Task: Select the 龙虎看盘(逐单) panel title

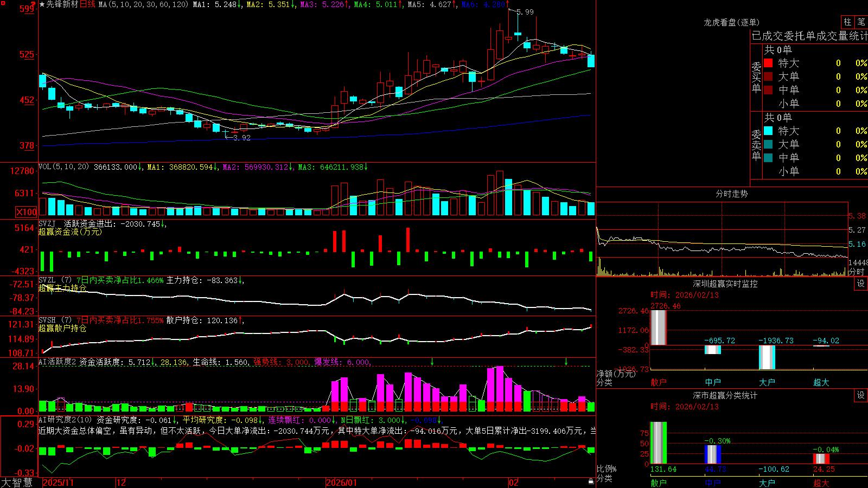Action: (731, 22)
